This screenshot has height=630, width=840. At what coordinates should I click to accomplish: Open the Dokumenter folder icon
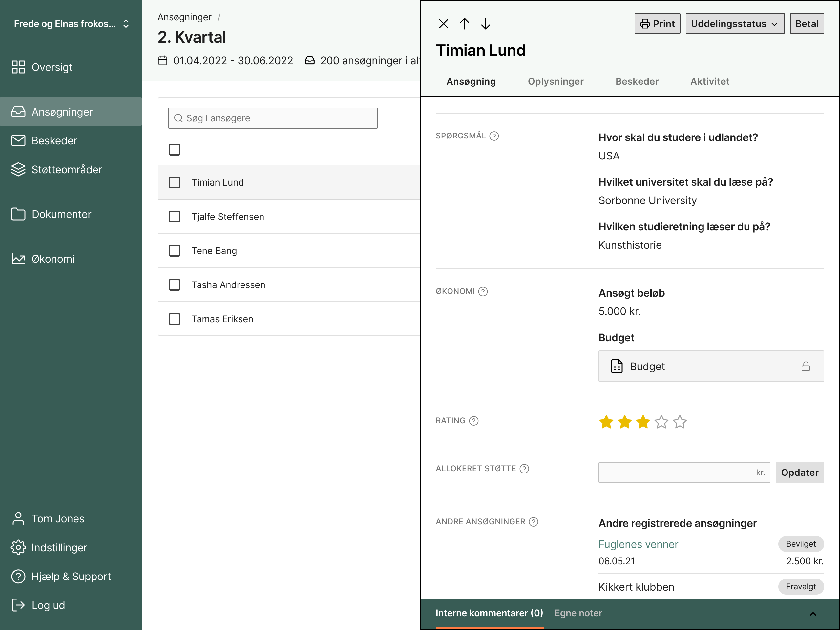[18, 214]
